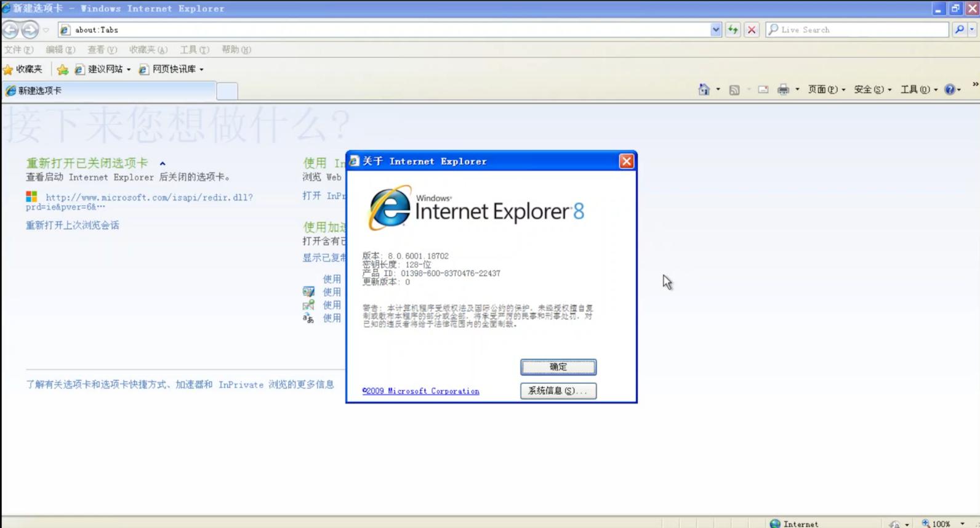
Task: Expand the print options dropdown arrow
Action: point(797,90)
